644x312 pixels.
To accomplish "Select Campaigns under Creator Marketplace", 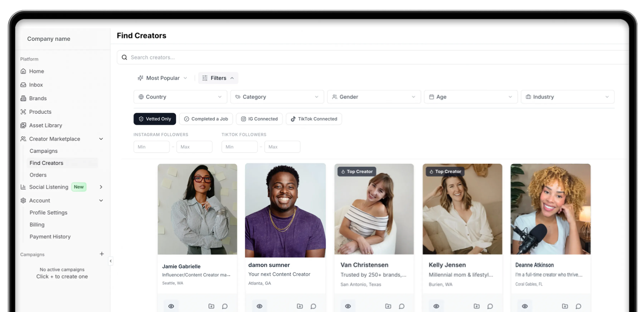I will (x=43, y=151).
